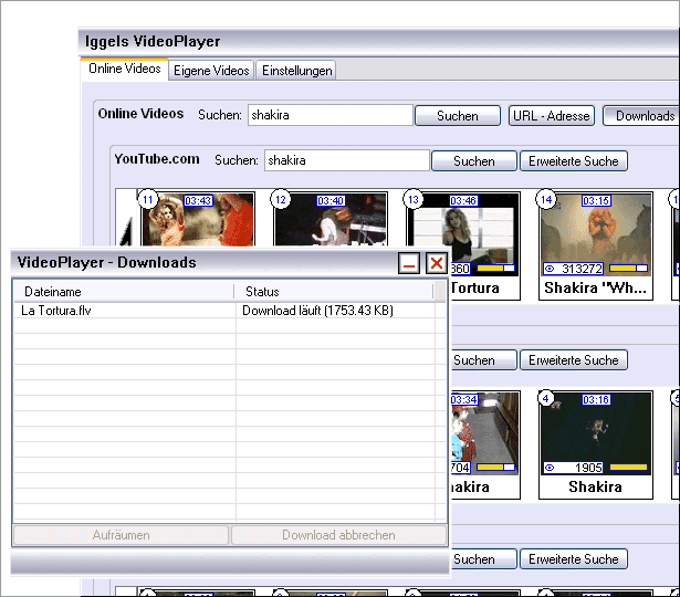
Task: Click the Tortura video title
Action: 475,288
